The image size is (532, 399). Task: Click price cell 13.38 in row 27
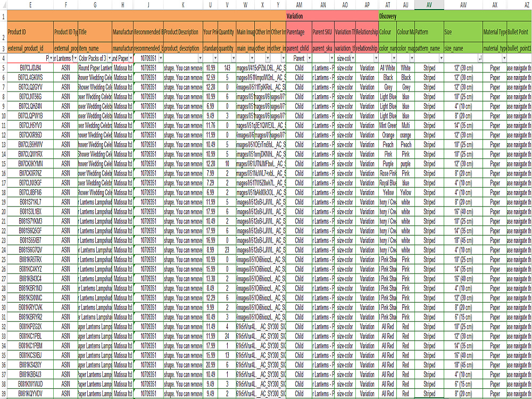point(210,279)
